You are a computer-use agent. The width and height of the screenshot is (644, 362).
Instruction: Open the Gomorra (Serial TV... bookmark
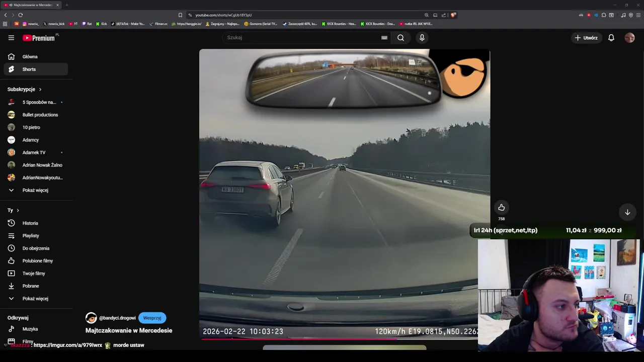coord(261,24)
